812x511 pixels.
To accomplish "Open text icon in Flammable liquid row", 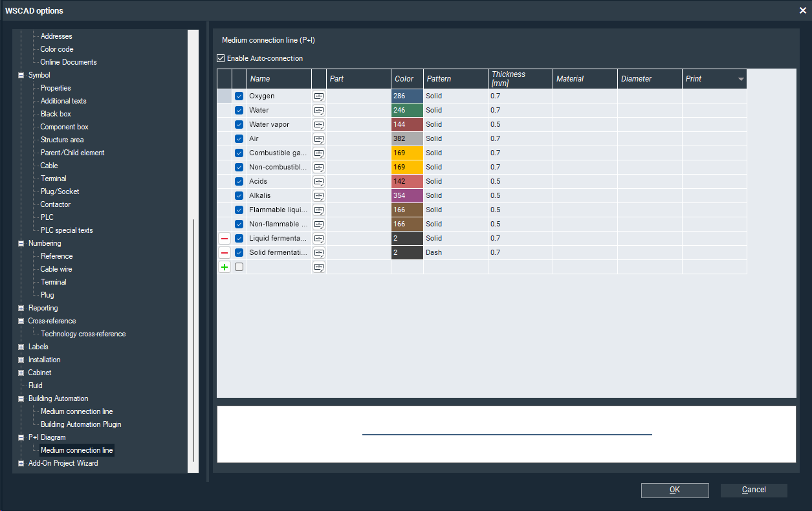I will [x=319, y=210].
